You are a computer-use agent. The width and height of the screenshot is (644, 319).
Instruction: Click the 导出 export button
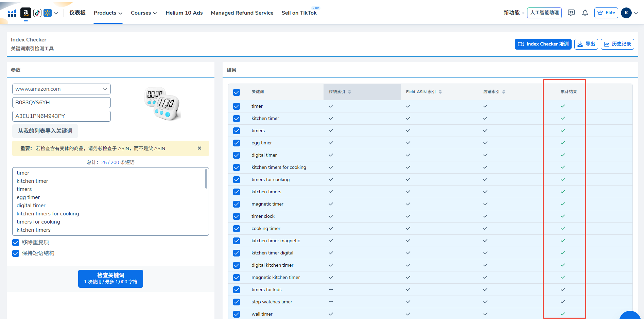(586, 44)
